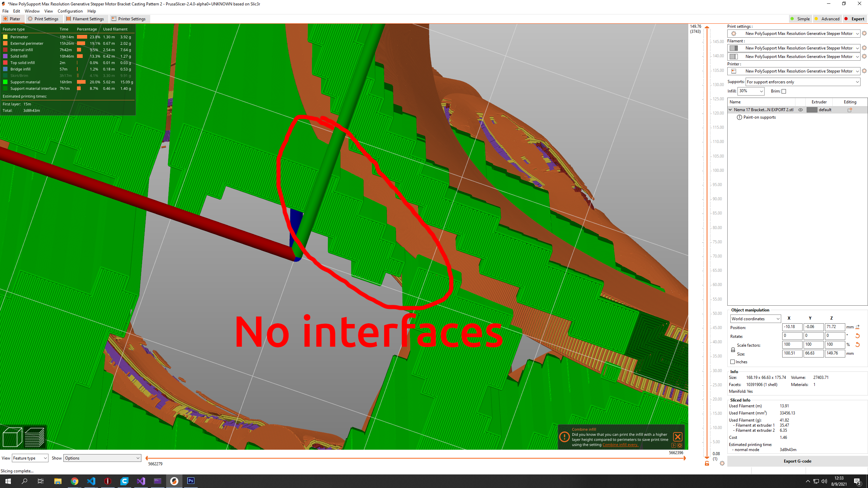
Task: Collapse the Nema 17 Bracket tree item
Action: coord(730,110)
